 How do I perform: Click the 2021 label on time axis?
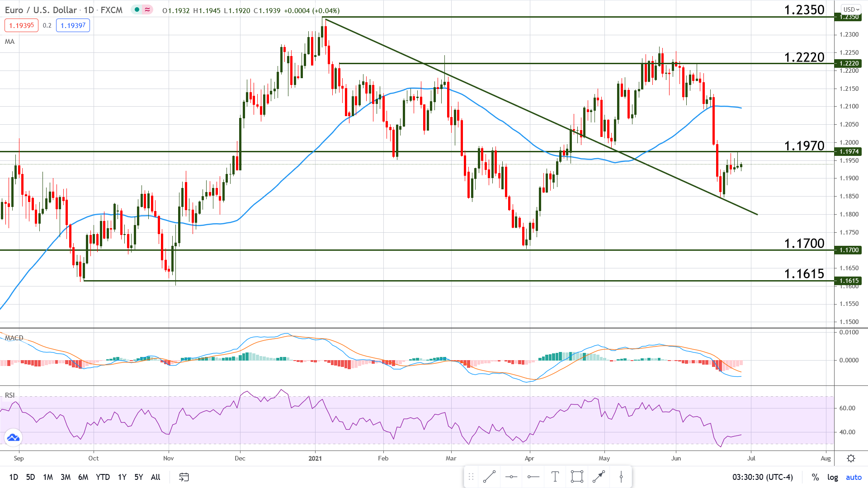coord(315,458)
